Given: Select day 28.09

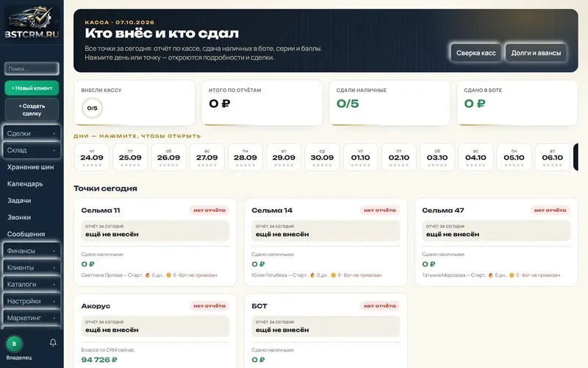Looking at the screenshot, I should (x=245, y=158).
